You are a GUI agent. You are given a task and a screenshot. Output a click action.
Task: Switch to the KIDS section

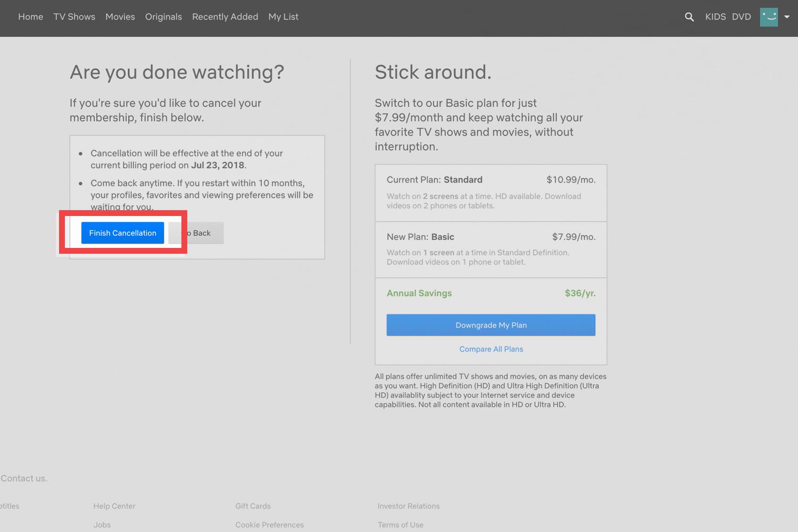(715, 16)
